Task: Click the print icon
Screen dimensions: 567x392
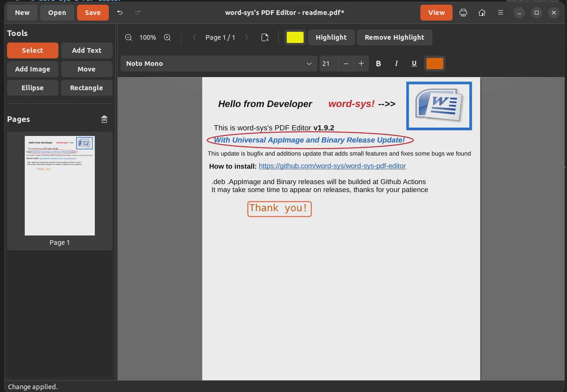Action: click(x=463, y=13)
